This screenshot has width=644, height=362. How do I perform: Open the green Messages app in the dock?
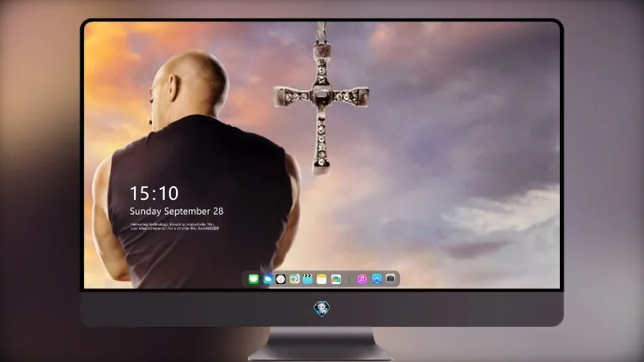[253, 279]
